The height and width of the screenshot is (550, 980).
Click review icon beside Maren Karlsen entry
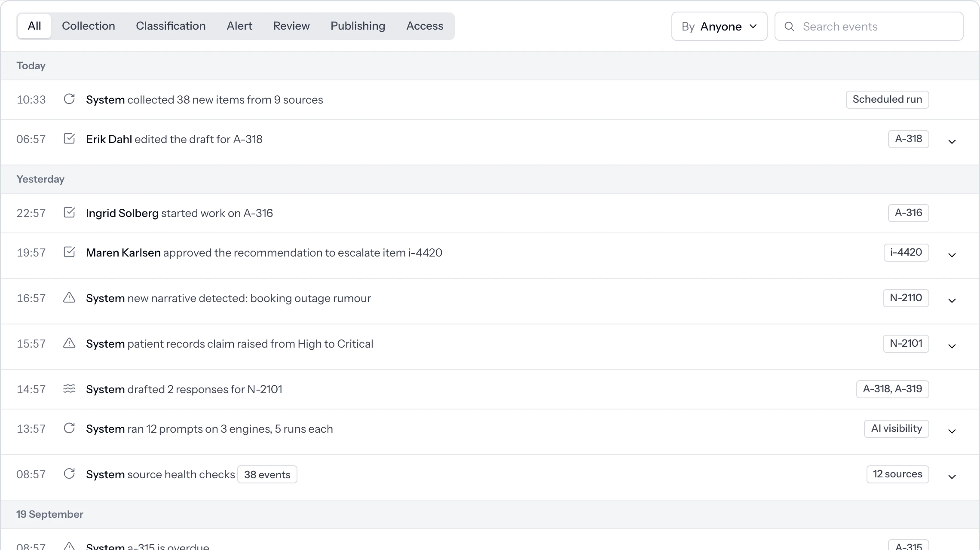(x=69, y=252)
